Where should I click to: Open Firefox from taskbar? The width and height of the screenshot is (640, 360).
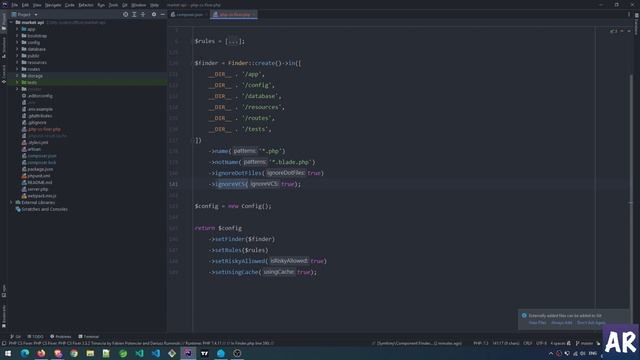pos(41,353)
